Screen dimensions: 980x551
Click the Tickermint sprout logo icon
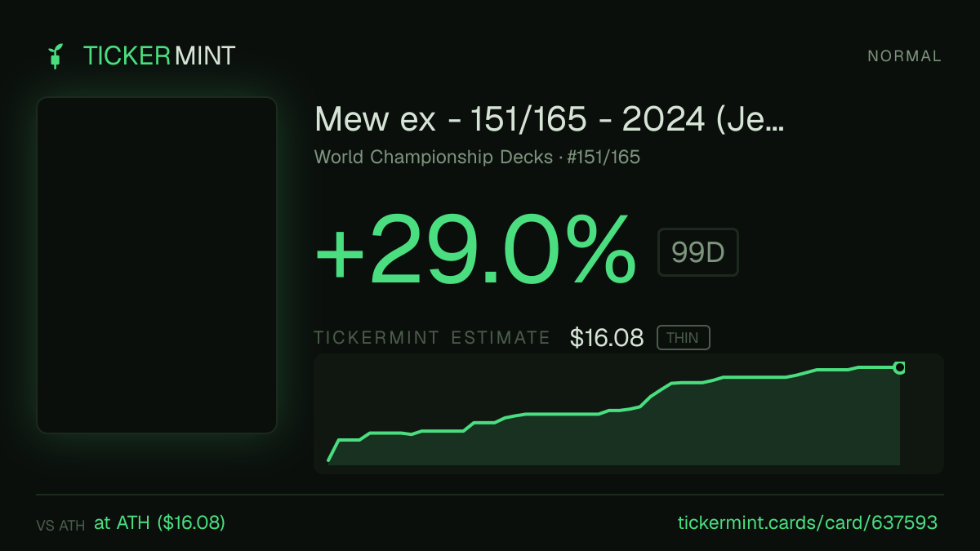(56, 56)
